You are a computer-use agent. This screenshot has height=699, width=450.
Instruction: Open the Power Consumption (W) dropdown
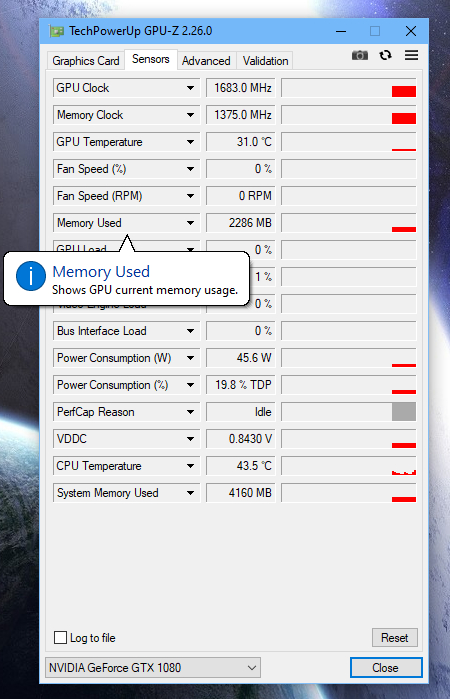pyautogui.click(x=190, y=358)
